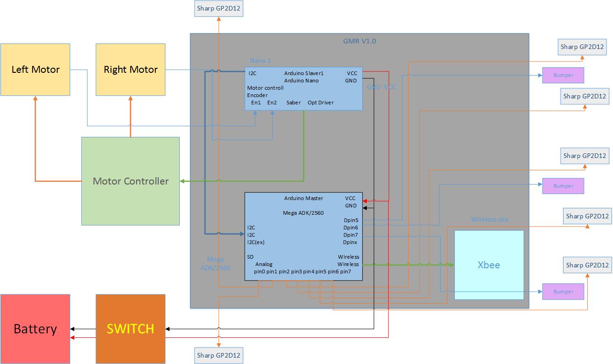
Task: Click the Battery block
Action: coord(35,328)
